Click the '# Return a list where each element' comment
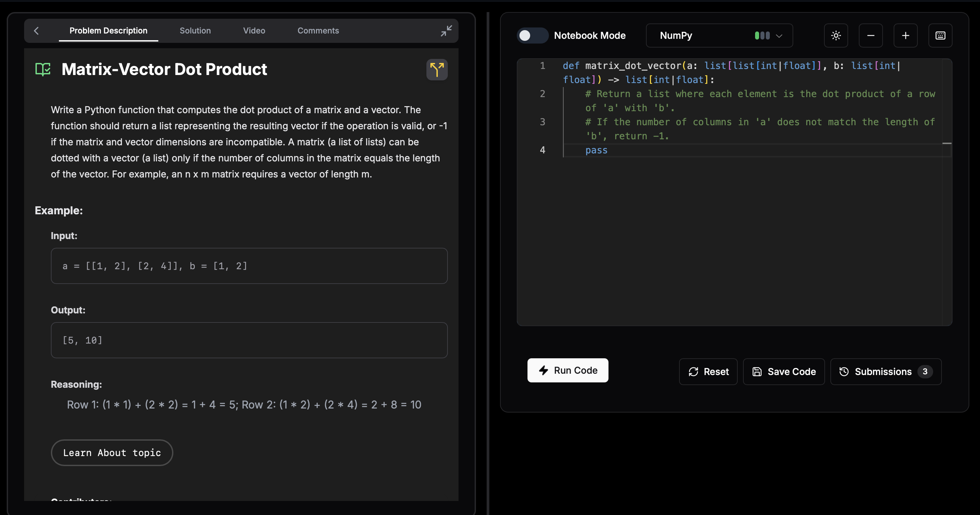This screenshot has height=515, width=980. point(760,101)
